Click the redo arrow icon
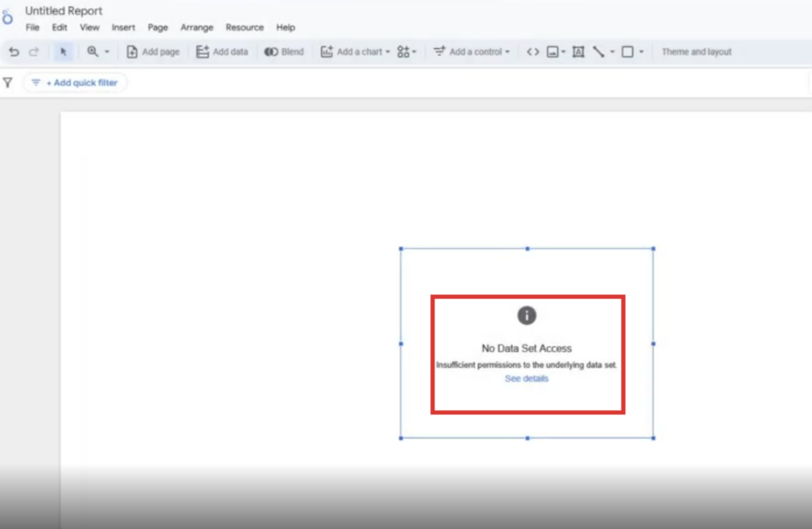This screenshot has height=529, width=812. point(34,52)
